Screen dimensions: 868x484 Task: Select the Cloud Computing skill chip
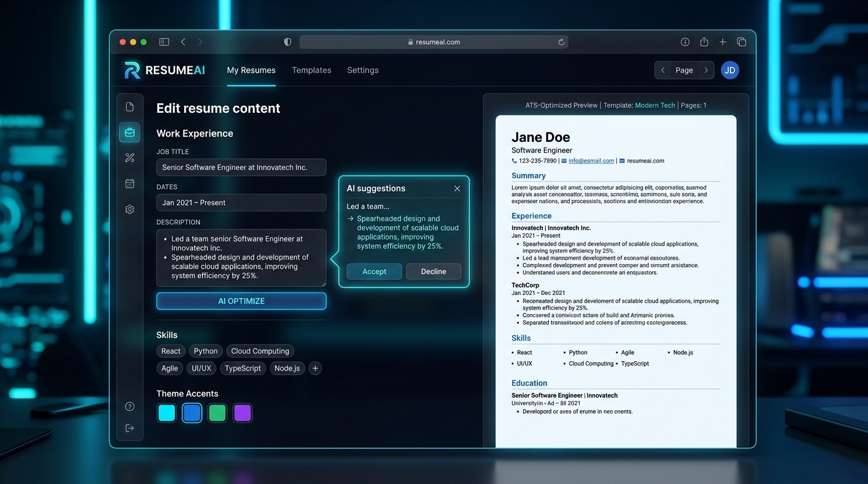[260, 351]
